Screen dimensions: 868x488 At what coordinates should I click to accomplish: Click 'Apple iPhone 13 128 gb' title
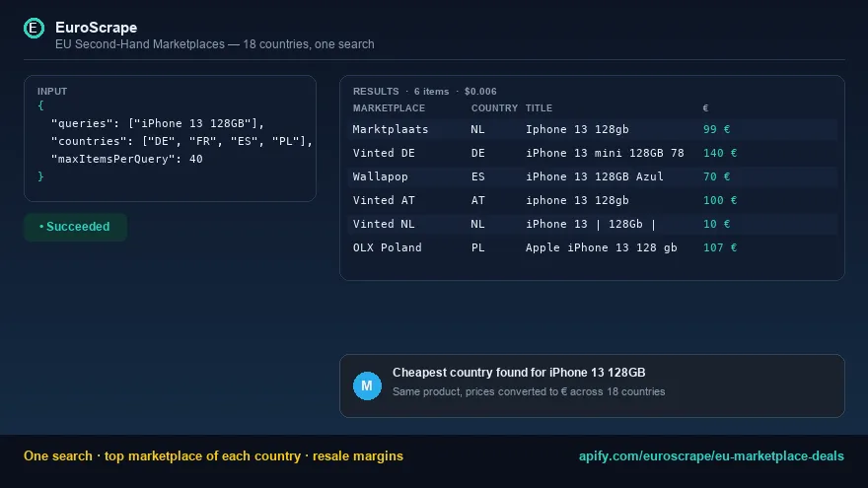(601, 247)
